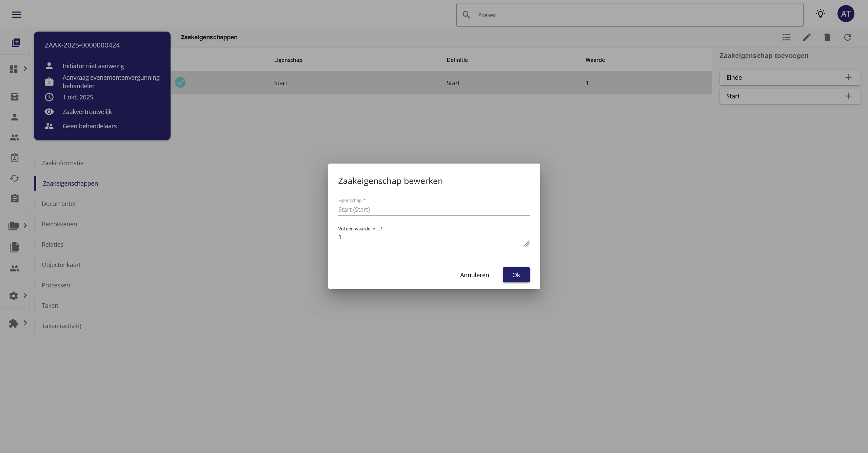Click the new case icon in sidebar
This screenshot has width=868, height=453.
16,43
